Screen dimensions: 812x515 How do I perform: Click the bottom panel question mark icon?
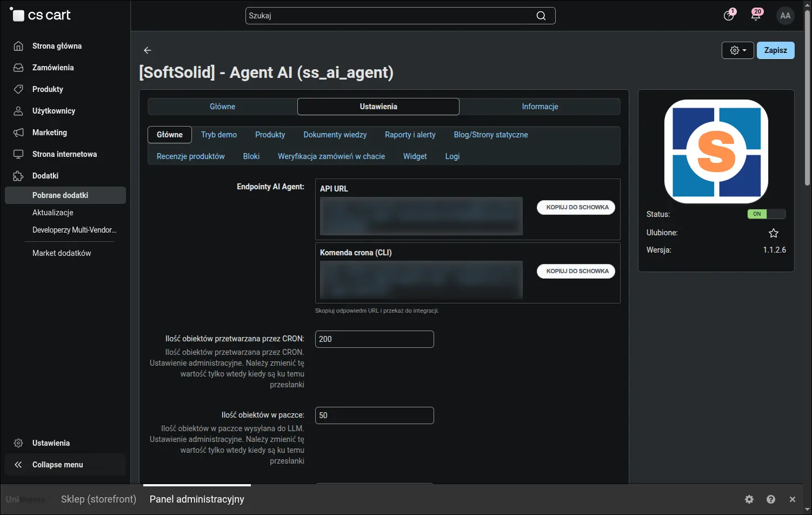(x=771, y=499)
